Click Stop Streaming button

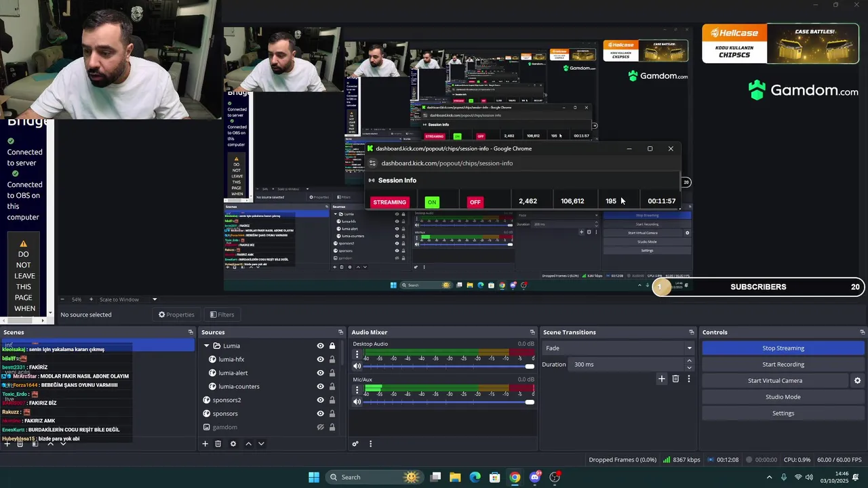coord(783,348)
